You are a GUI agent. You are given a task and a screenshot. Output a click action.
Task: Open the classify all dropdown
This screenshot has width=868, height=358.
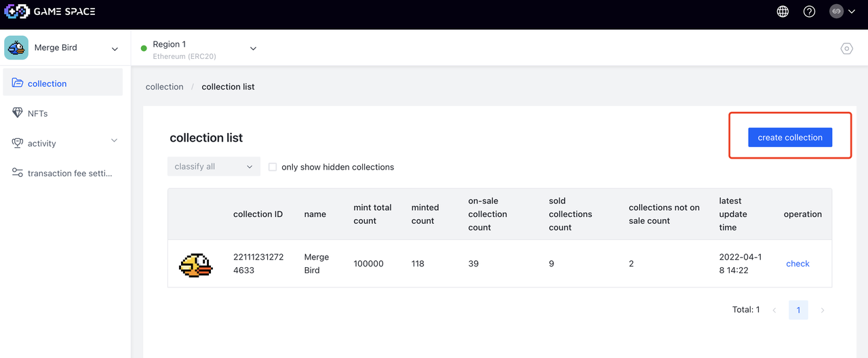(x=214, y=167)
